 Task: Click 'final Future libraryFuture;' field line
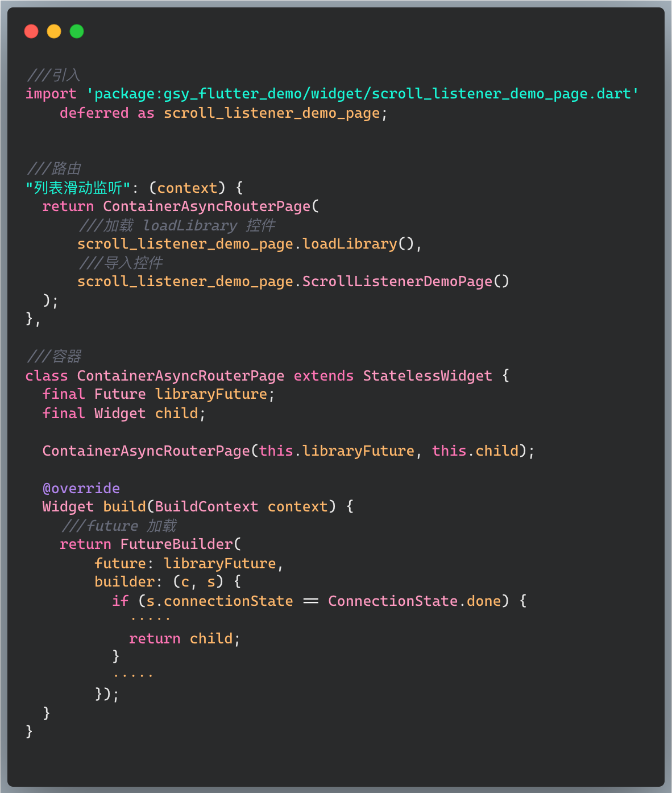158,394
